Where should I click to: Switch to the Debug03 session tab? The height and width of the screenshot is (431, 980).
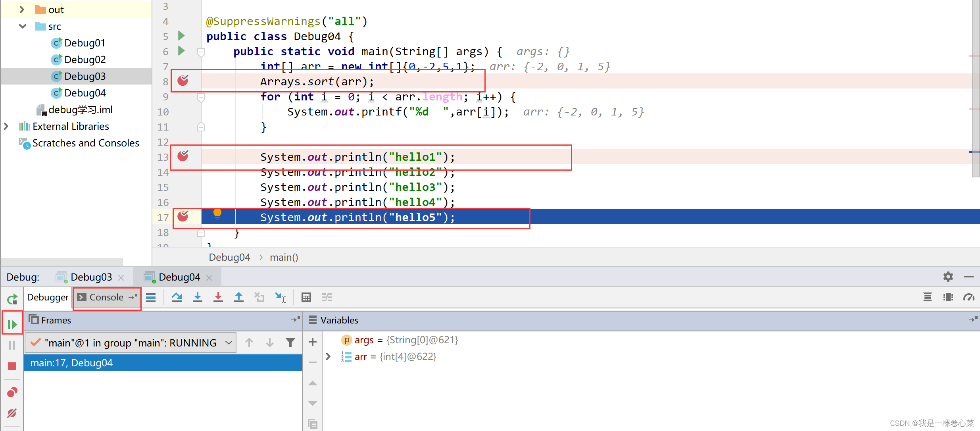[x=91, y=277]
